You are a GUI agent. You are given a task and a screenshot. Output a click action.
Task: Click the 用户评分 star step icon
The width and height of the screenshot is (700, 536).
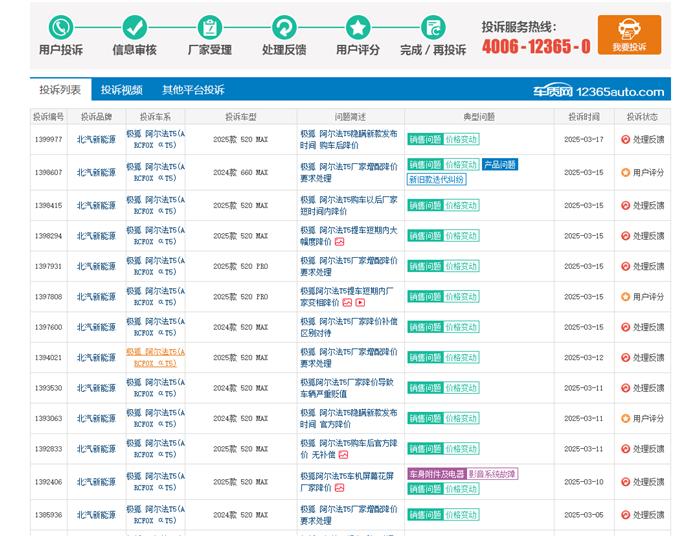pyautogui.click(x=358, y=27)
